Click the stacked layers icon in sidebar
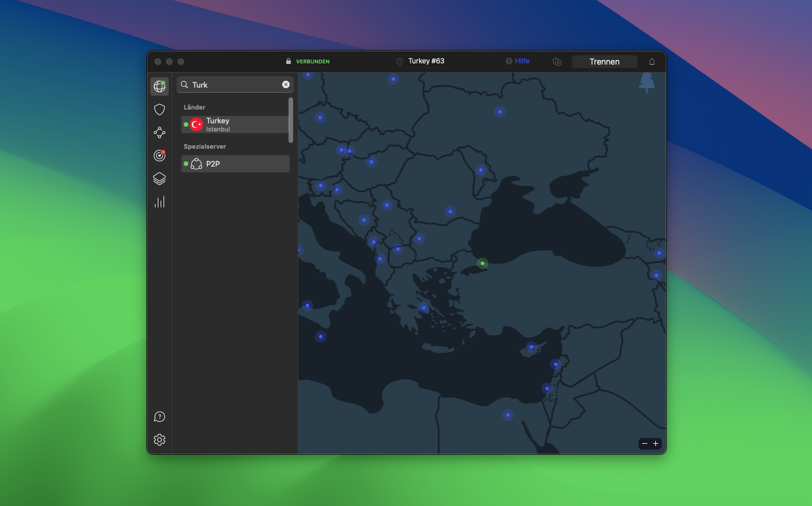 (160, 179)
